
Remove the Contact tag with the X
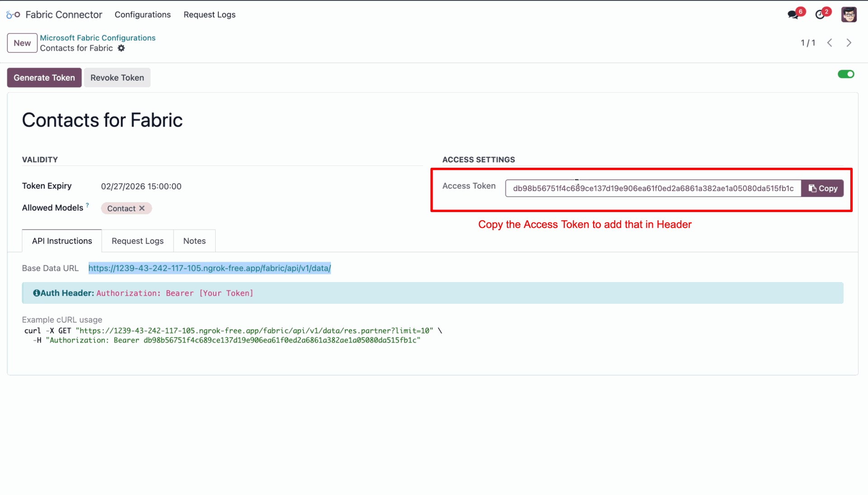142,208
